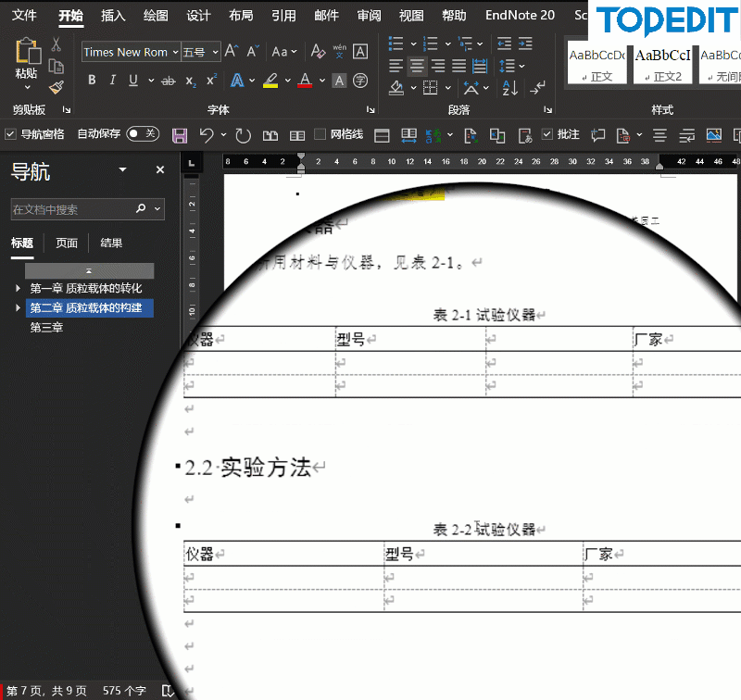Switch to the 插入 tab
This screenshot has height=700, width=741.
point(113,15)
